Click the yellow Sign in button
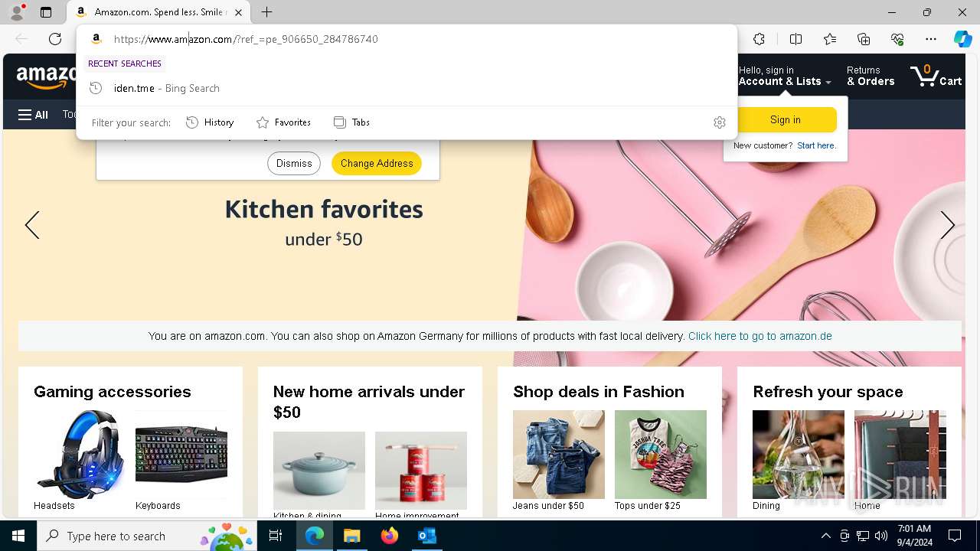 pyautogui.click(x=785, y=119)
